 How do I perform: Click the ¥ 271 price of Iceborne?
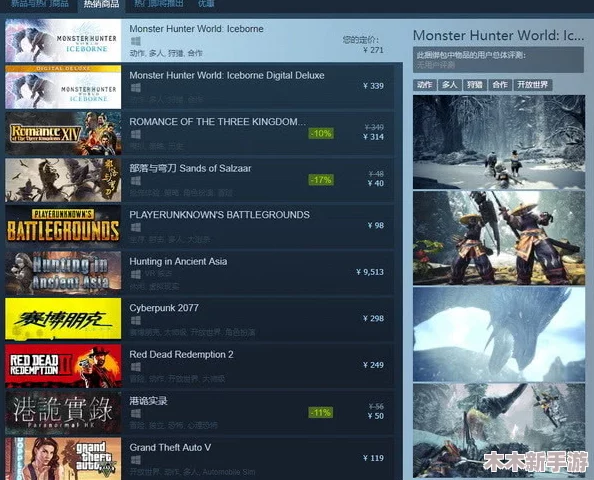pyautogui.click(x=373, y=50)
